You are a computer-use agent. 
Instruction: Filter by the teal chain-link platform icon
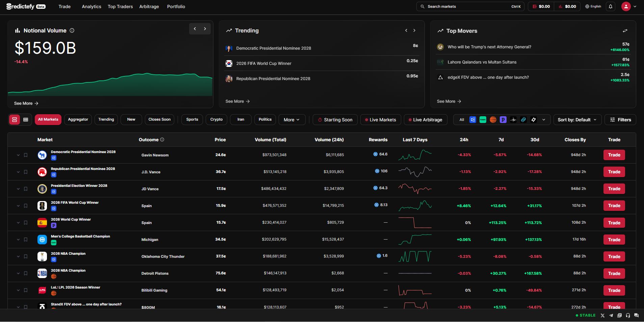(523, 120)
